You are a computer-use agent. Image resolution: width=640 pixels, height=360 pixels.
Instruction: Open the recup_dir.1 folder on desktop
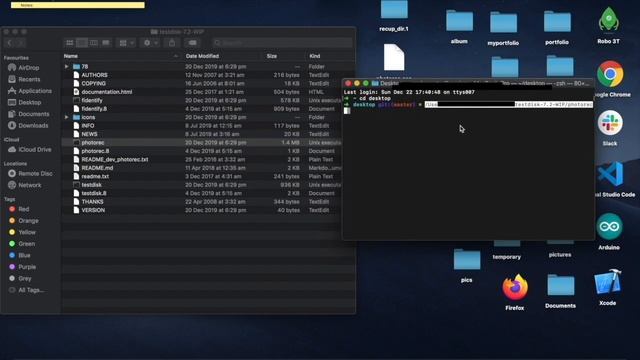pyautogui.click(x=394, y=9)
